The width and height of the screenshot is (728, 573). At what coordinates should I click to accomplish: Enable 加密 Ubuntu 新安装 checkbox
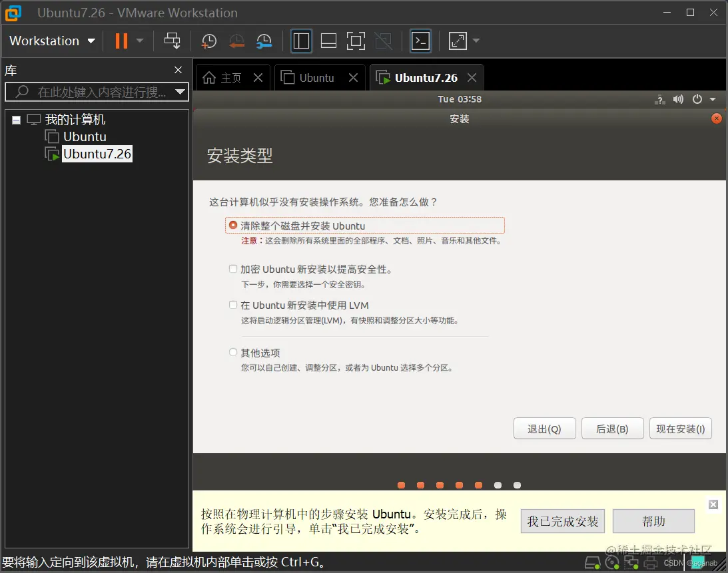tap(233, 269)
